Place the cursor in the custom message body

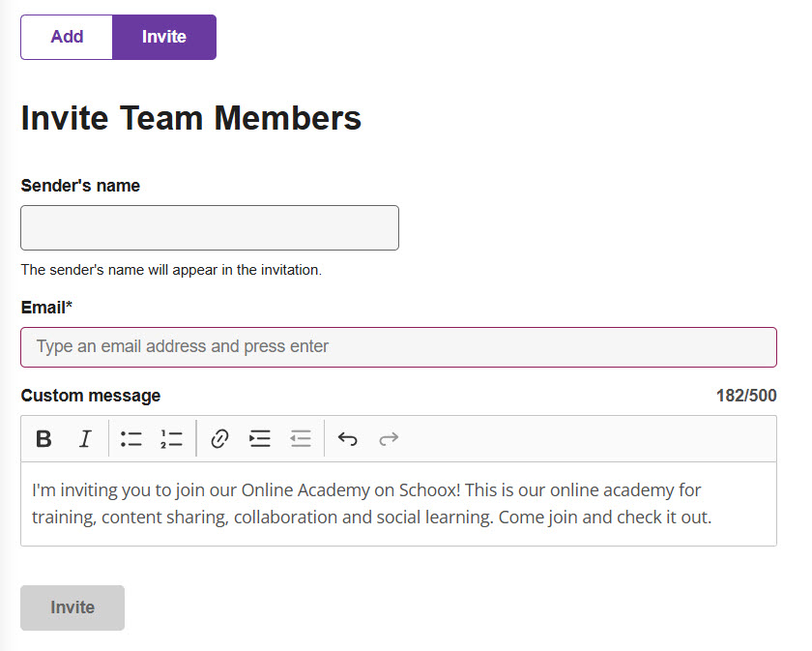(398, 504)
